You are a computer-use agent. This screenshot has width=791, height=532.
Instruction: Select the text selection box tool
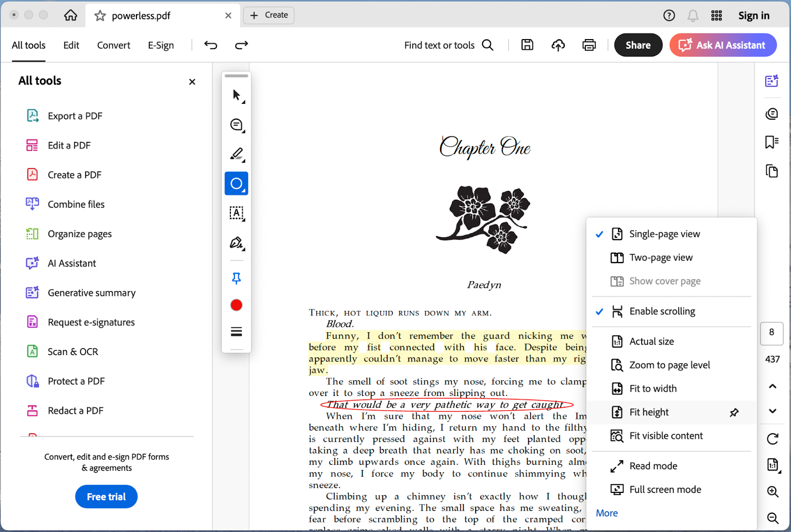click(x=236, y=213)
